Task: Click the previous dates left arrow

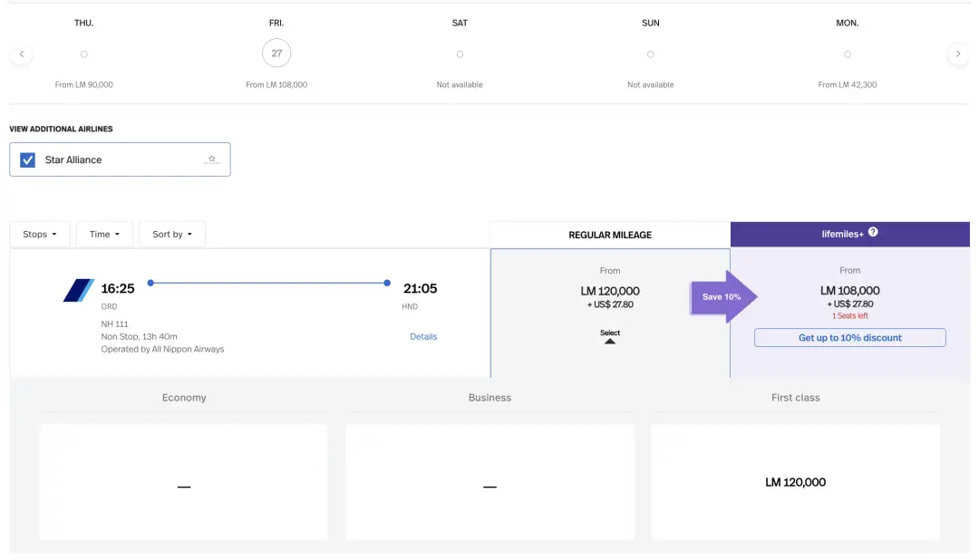Action: [21, 54]
